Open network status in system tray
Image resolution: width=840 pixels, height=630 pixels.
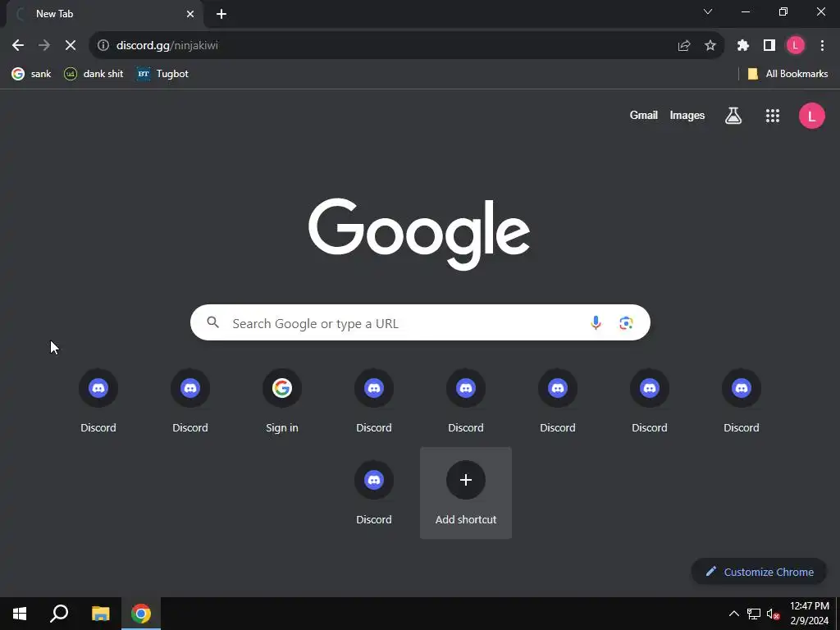pos(754,614)
